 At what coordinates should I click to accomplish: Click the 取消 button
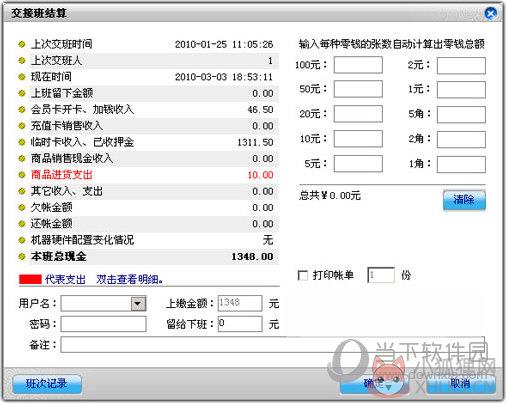coord(461,384)
